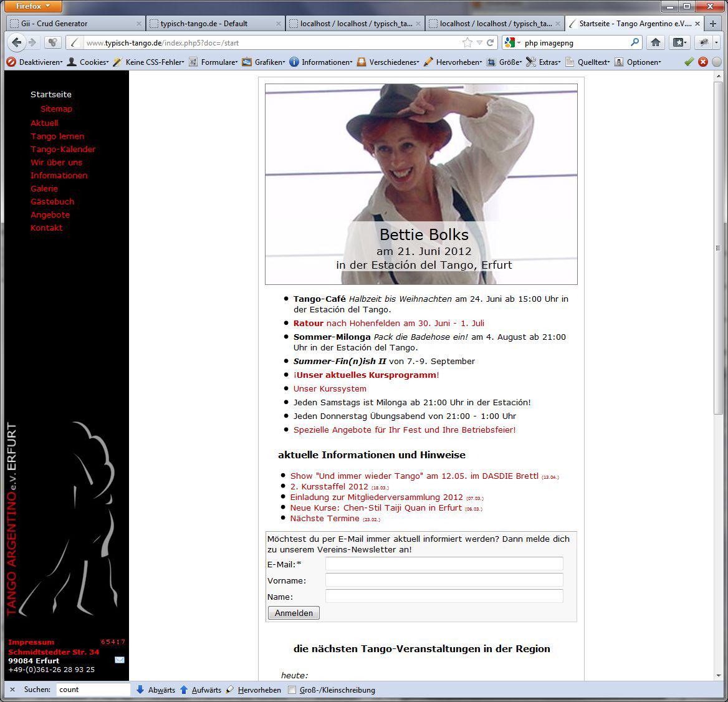Click the Home button in navigation toolbar

(655, 42)
